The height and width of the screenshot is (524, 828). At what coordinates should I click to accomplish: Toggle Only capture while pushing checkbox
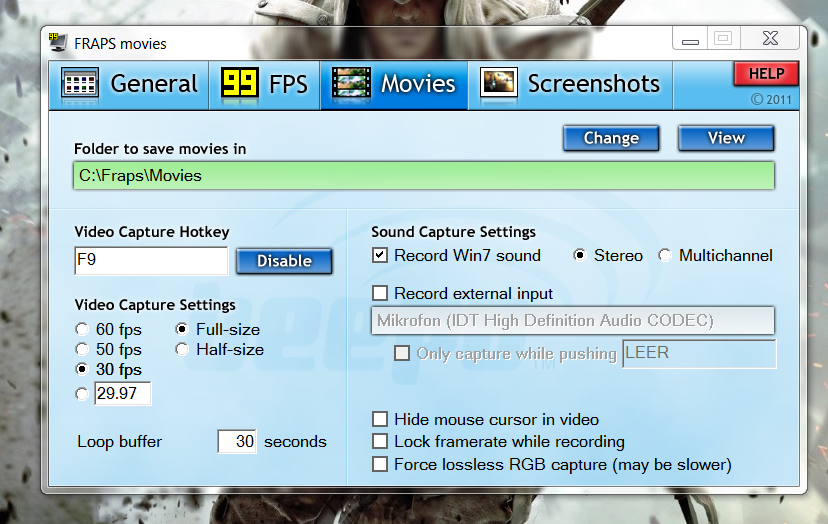coord(402,353)
